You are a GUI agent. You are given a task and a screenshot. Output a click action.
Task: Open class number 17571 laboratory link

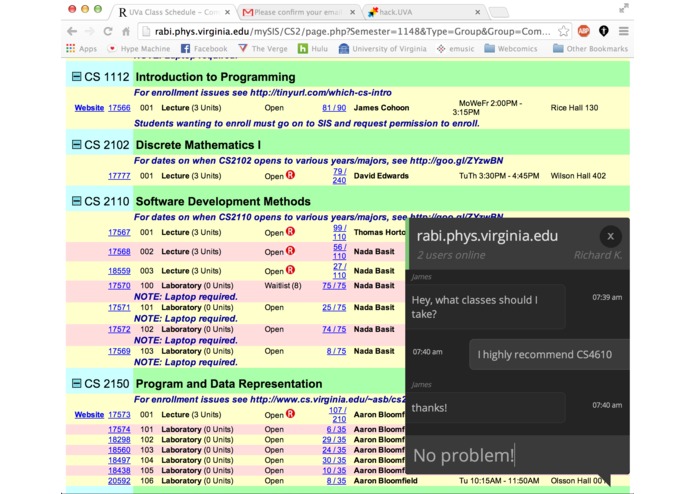coord(119,307)
